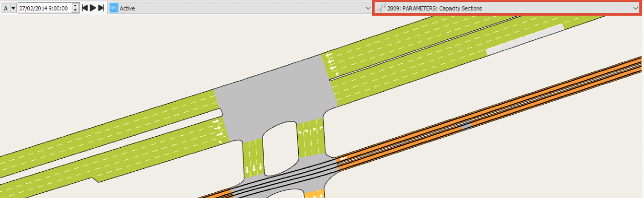Click the small gray detector on the orange road
The width and height of the screenshot is (644, 198).
click(466, 126)
